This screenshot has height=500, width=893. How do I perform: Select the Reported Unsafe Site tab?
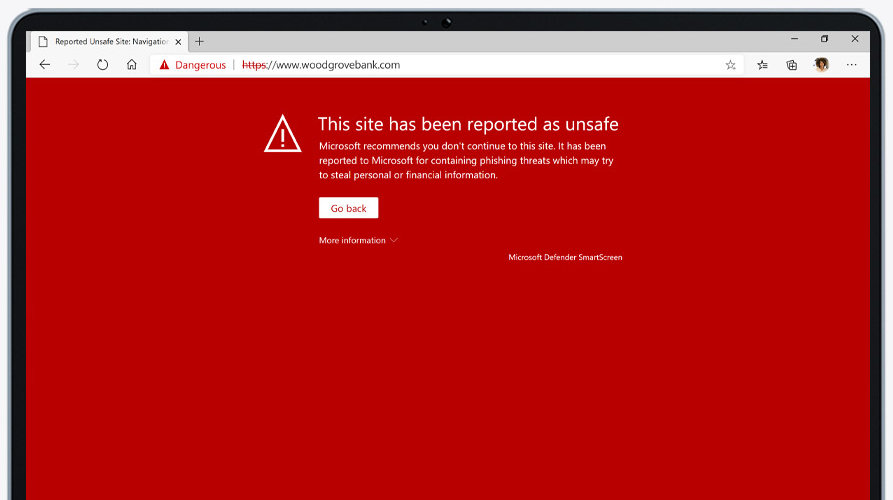110,42
